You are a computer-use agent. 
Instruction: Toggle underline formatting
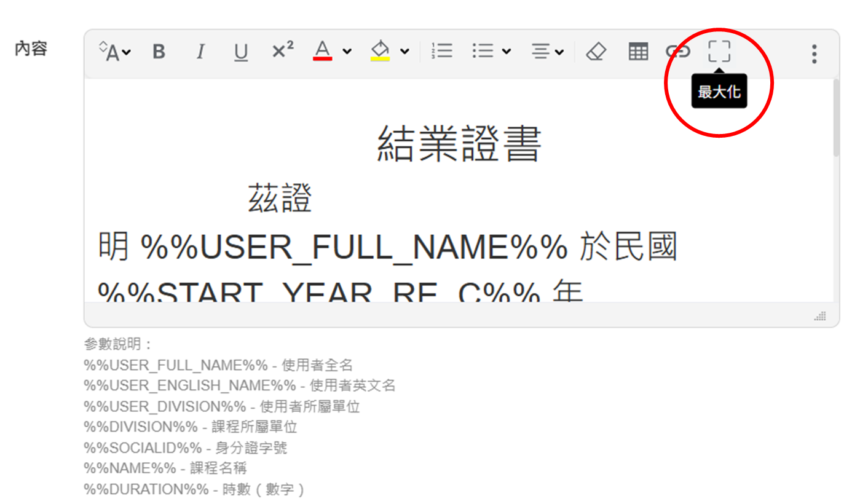point(241,52)
